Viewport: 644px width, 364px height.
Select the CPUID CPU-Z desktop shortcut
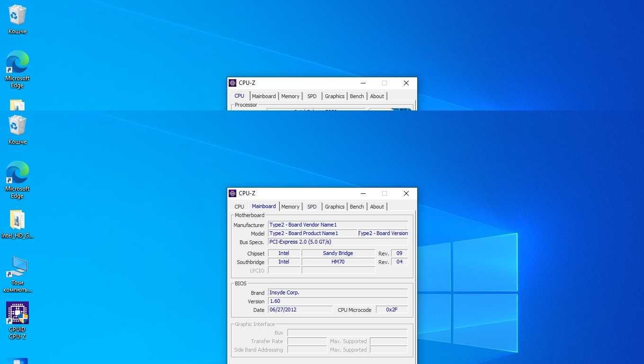coord(17,320)
